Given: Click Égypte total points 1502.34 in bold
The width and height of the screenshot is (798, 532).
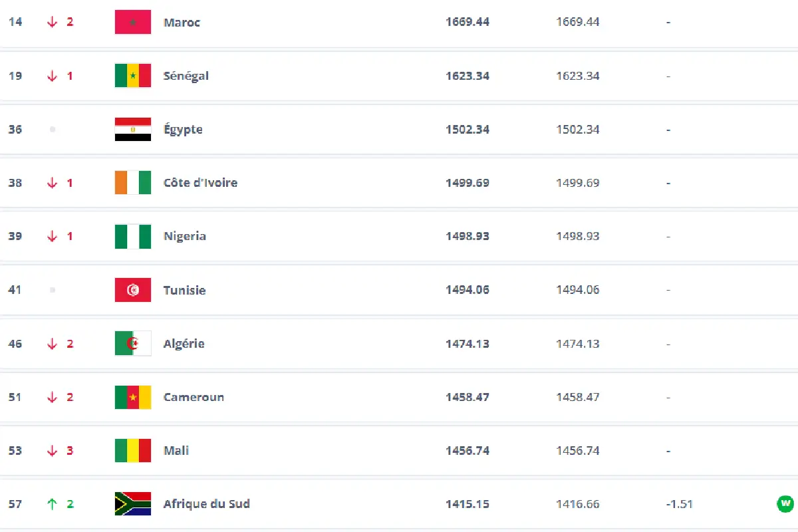Looking at the screenshot, I should (x=467, y=130).
